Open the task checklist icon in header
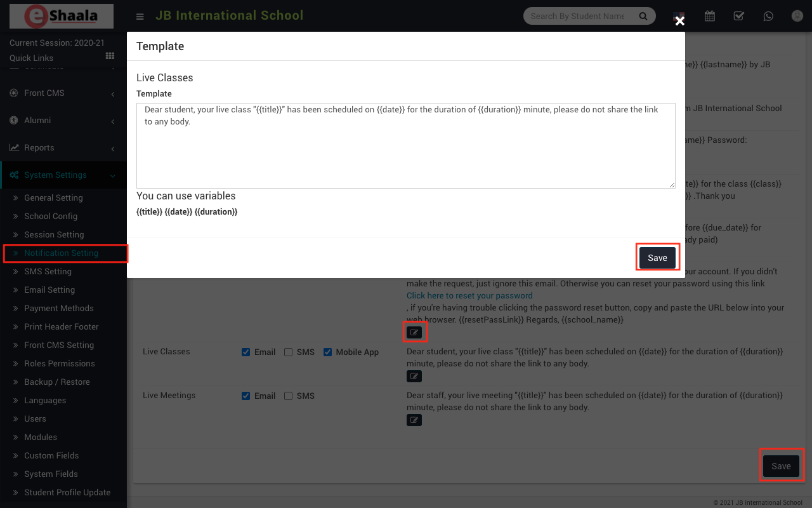 tap(739, 17)
